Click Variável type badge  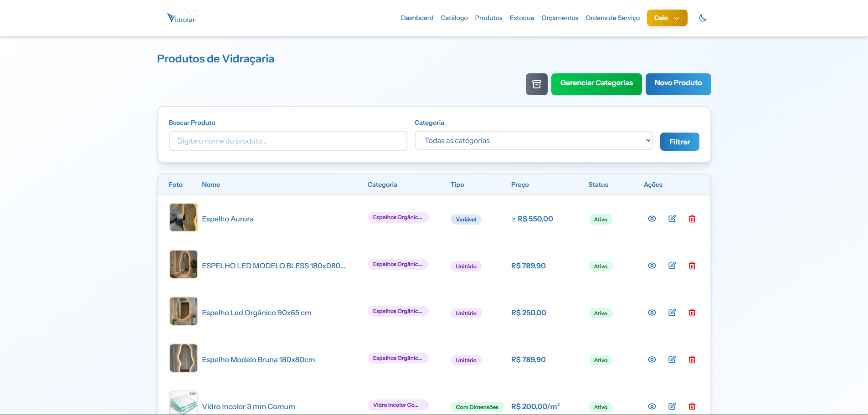pos(466,219)
